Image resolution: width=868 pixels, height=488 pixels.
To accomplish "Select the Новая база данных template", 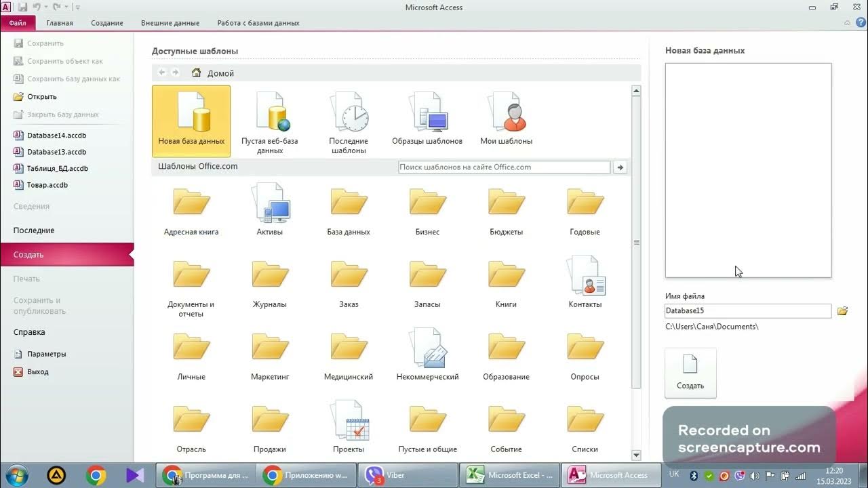I will click(x=191, y=121).
